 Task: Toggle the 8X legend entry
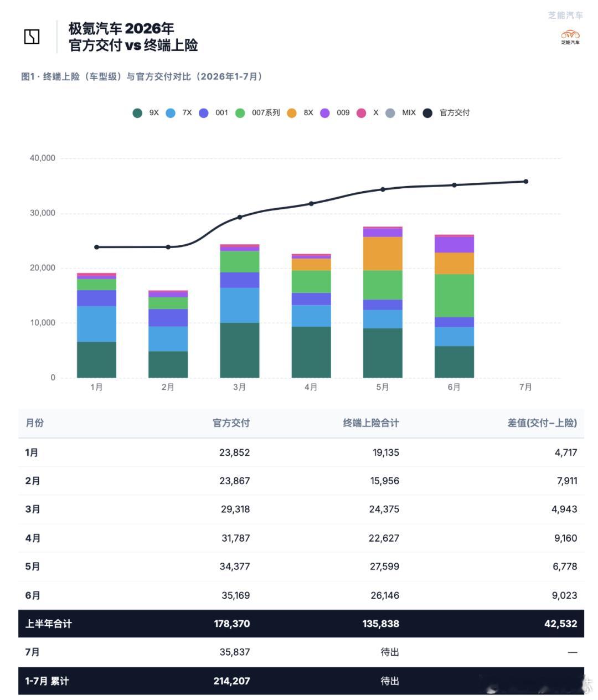tap(300, 113)
